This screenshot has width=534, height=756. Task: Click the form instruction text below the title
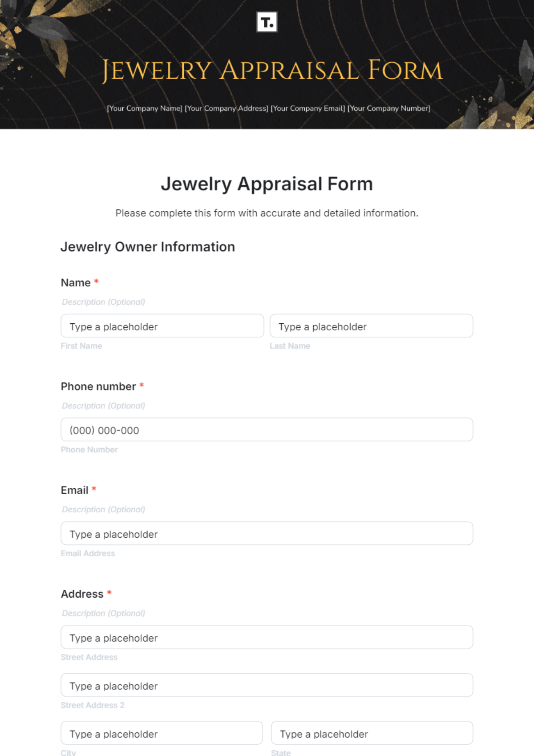[x=267, y=213]
